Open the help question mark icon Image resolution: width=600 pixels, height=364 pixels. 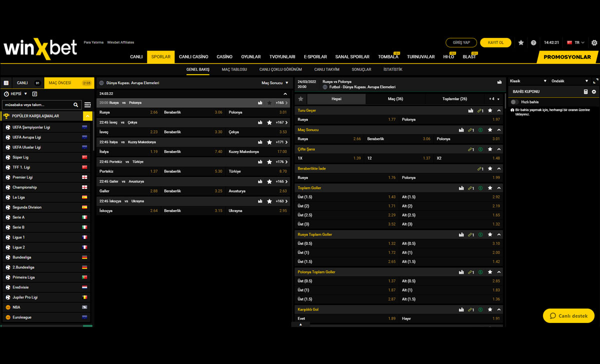tap(533, 43)
